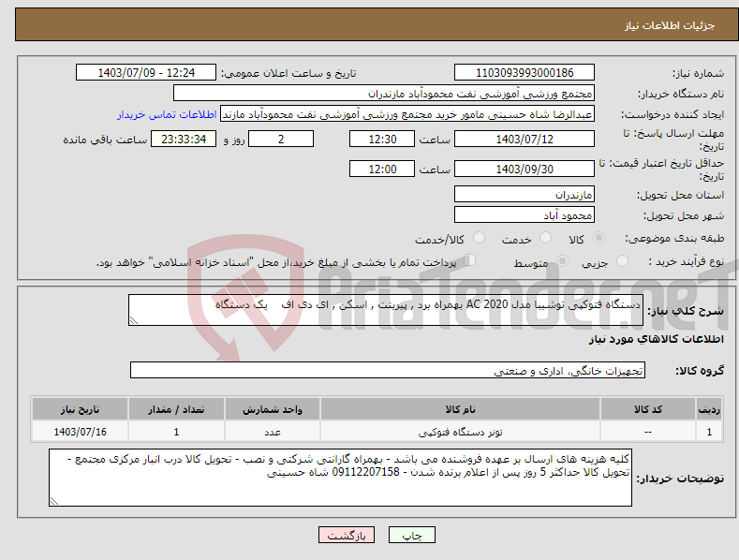739x560 pixels.
Task: Select the خدمت radio button
Action: point(545,238)
